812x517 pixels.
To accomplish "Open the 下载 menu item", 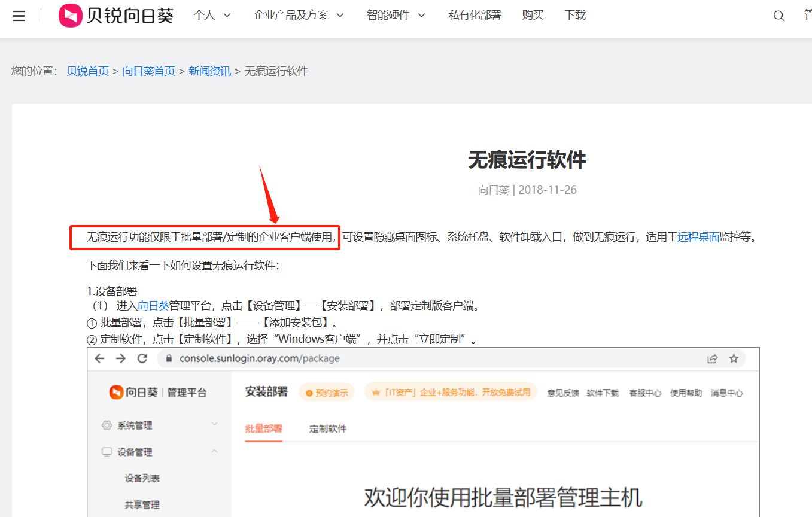I will (575, 16).
